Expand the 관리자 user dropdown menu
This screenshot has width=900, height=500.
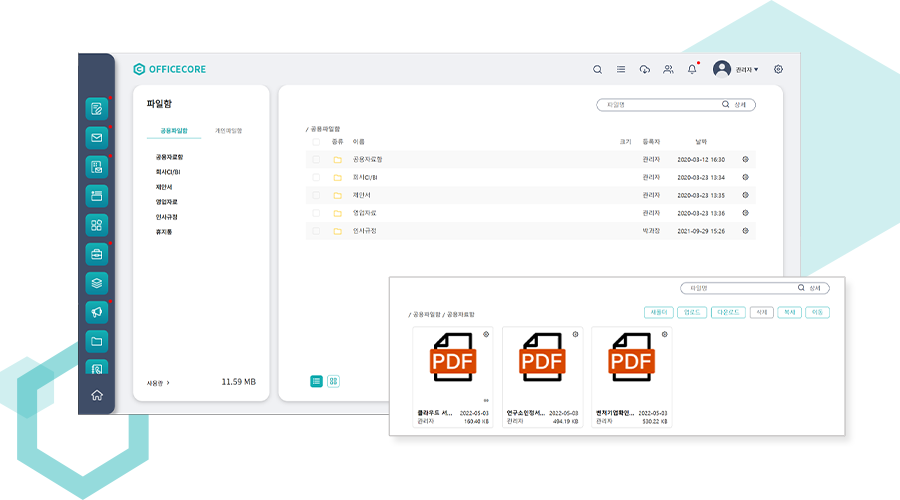pyautogui.click(x=747, y=70)
